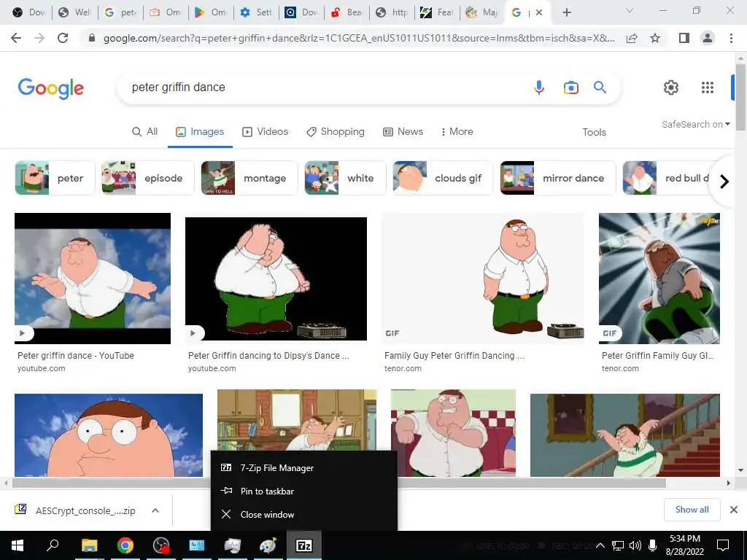Image resolution: width=747 pixels, height=560 pixels.
Task: Bookmark this page with the star icon
Action: click(x=655, y=38)
